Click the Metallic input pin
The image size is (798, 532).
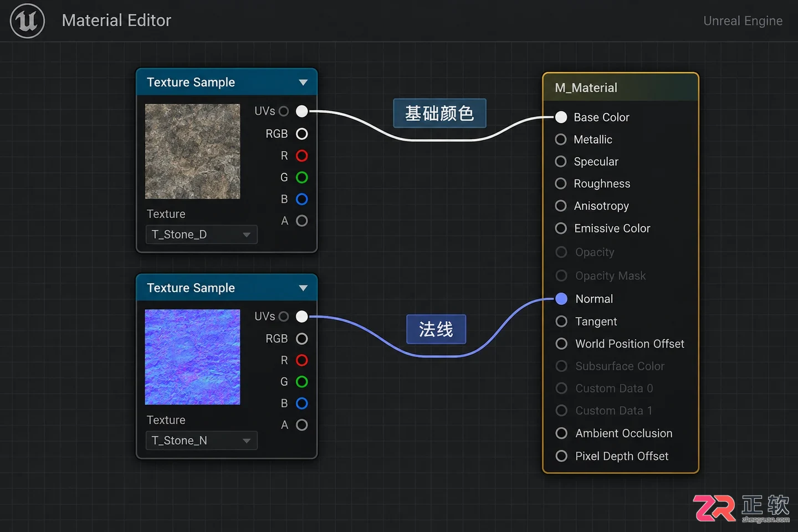coord(561,139)
